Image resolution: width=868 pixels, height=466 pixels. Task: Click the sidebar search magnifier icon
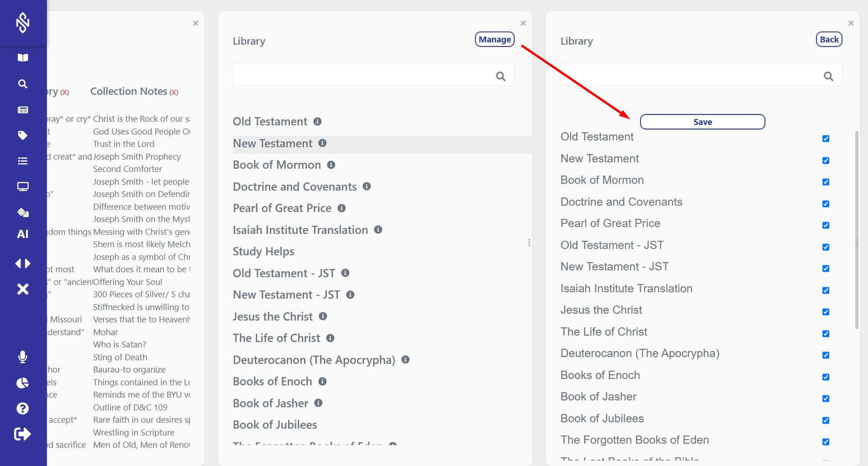tap(23, 84)
